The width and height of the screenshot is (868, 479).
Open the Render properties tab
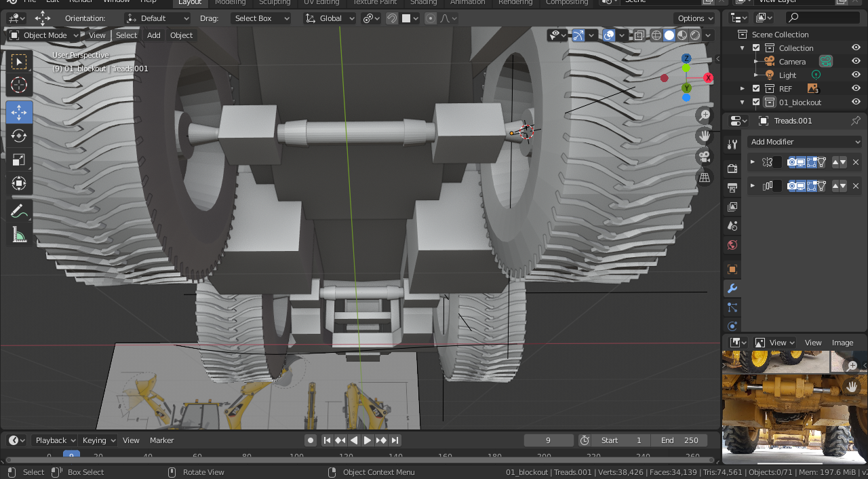(732, 168)
